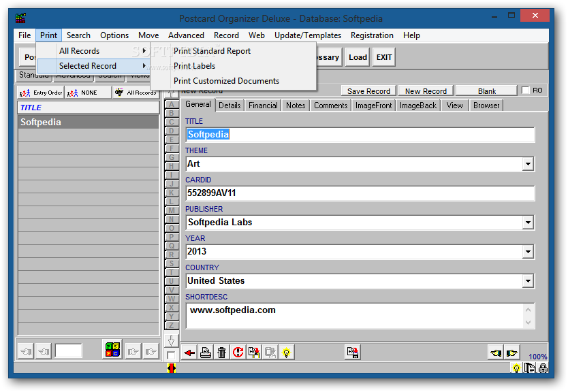Click the Load toolbar button

[358, 57]
